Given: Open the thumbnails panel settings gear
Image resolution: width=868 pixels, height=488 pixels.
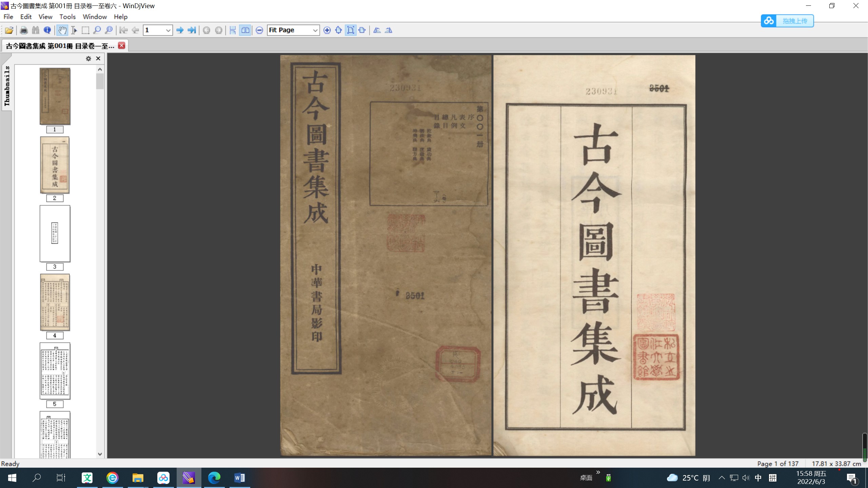Looking at the screenshot, I should click(x=88, y=59).
